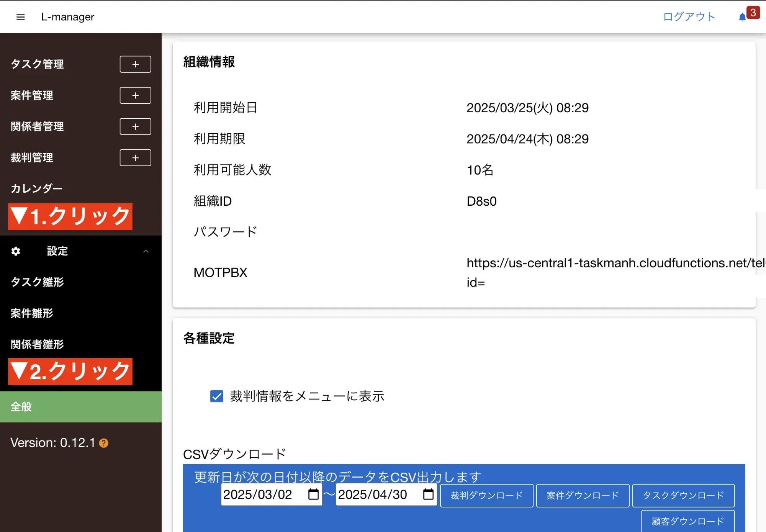Open the hamburger navigation menu
This screenshot has height=532, width=766.
coord(21,17)
